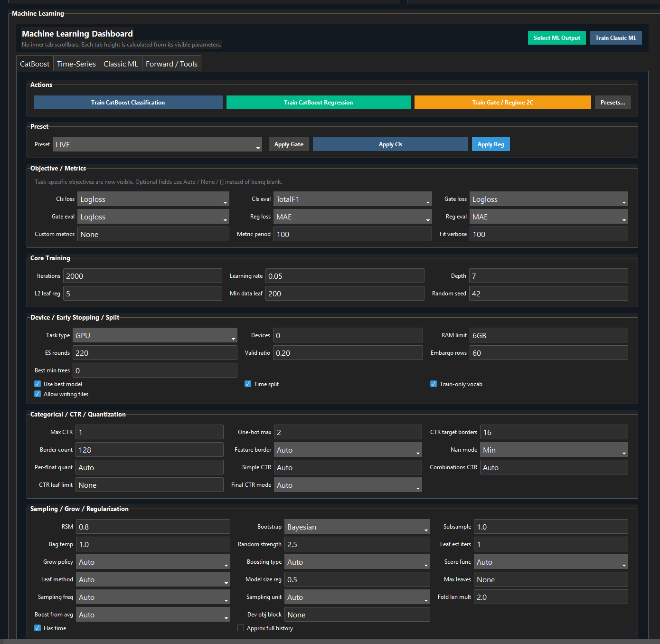Open the Sampling unit dropdown
Image resolution: width=660 pixels, height=644 pixels.
pos(357,597)
